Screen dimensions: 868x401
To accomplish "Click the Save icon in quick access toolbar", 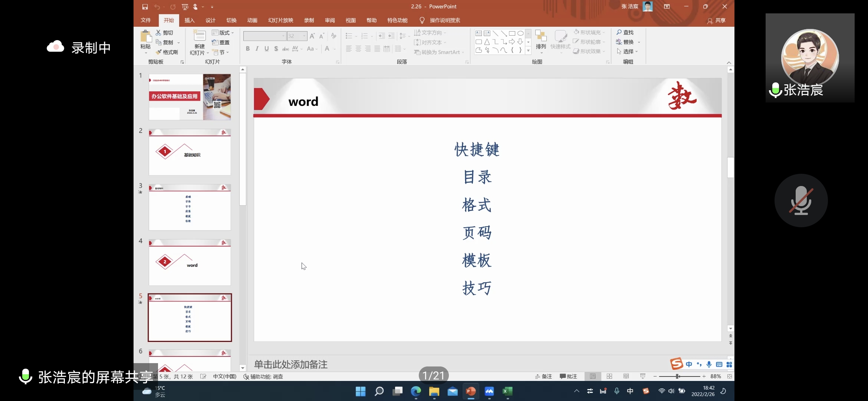I will click(145, 7).
